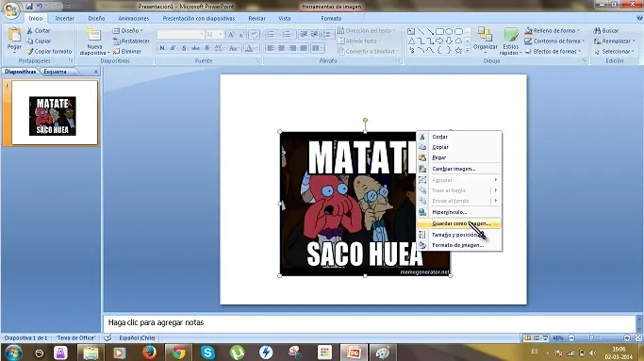Click Copiar in the context menu

pos(459,147)
